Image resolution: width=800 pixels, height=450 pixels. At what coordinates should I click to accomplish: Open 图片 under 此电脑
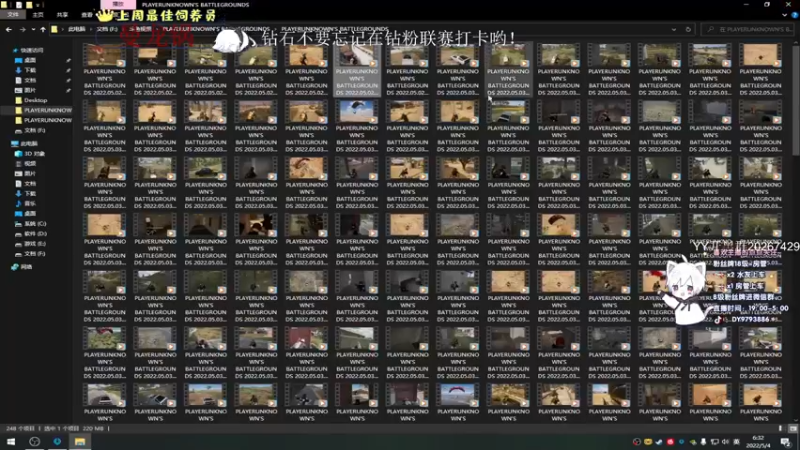[x=30, y=173]
